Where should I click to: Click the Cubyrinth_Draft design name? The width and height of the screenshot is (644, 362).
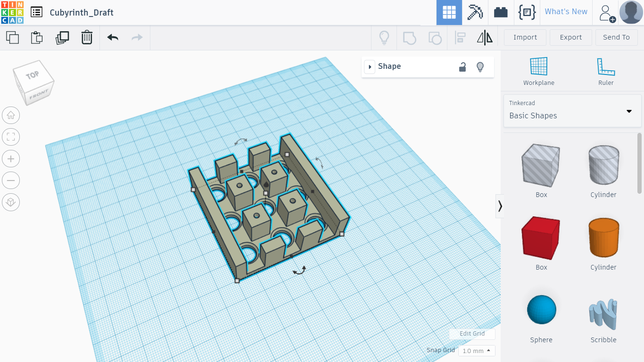(82, 13)
